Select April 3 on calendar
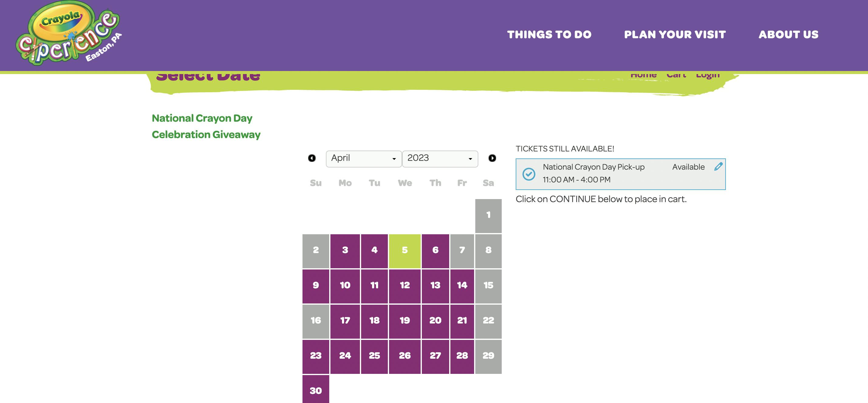868x403 pixels. [345, 250]
